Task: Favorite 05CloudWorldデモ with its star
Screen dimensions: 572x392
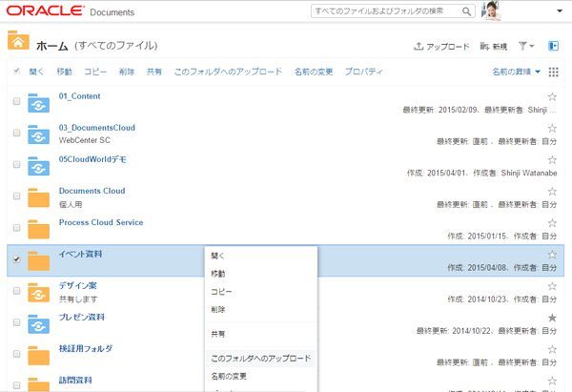Action: click(x=552, y=160)
